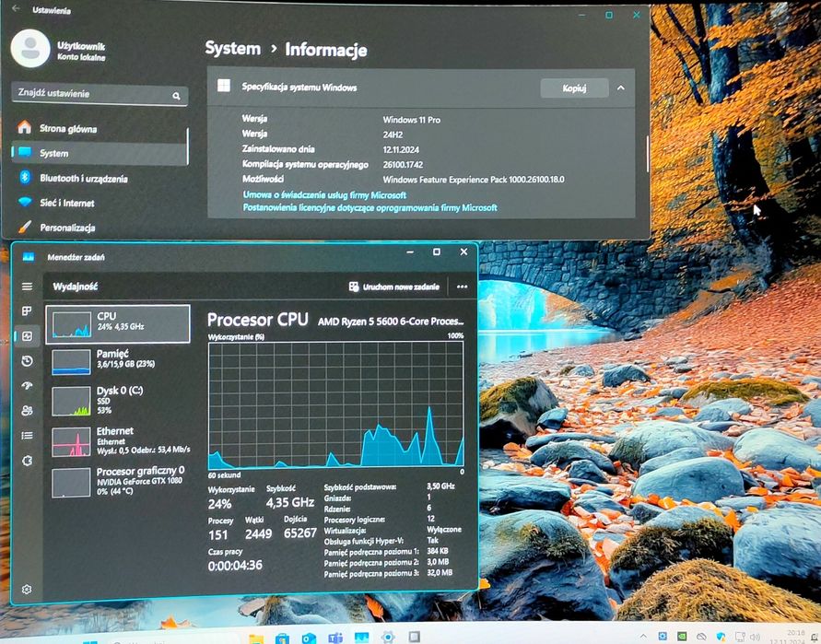Open Postanowienia licencyjne dotyczące oprogramowania link

[370, 207]
